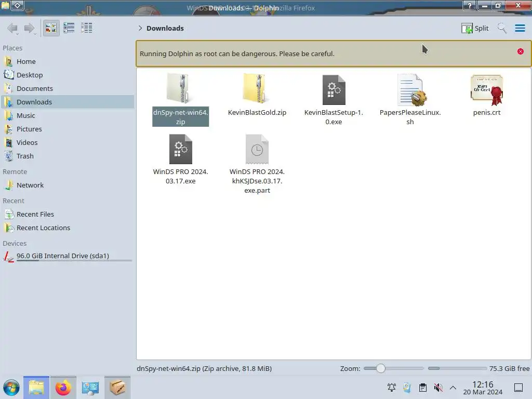The width and height of the screenshot is (532, 399).
Task: Switch to Details view mode
Action: (87, 28)
